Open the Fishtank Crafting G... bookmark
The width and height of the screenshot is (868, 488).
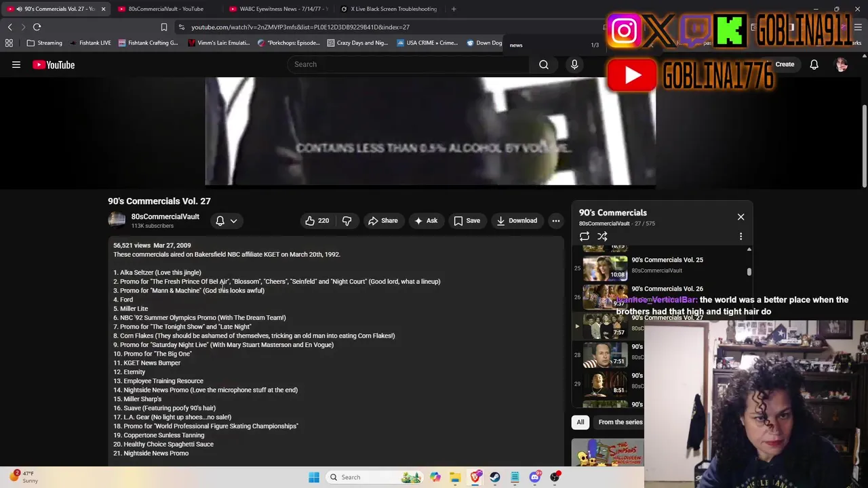click(148, 43)
